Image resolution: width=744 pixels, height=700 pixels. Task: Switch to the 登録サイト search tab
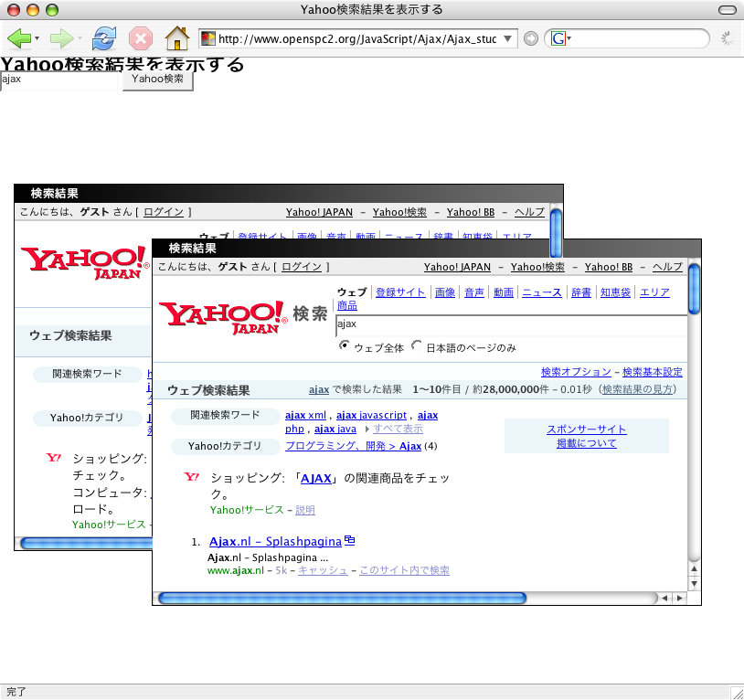click(400, 292)
